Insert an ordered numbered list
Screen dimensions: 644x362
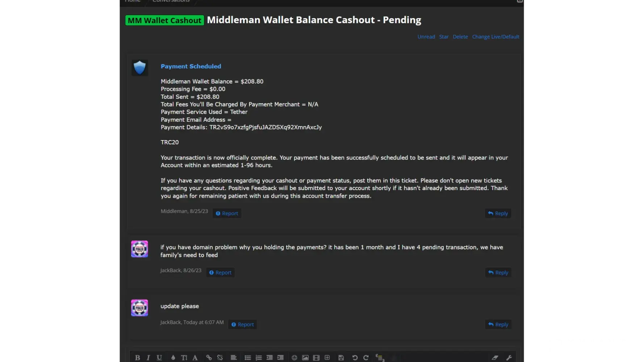pos(259,358)
